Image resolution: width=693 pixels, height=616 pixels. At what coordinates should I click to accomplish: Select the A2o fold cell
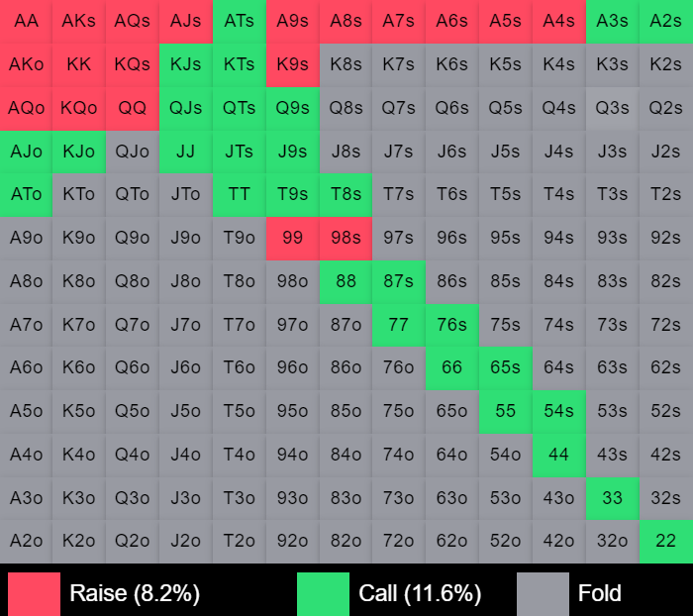click(27, 541)
